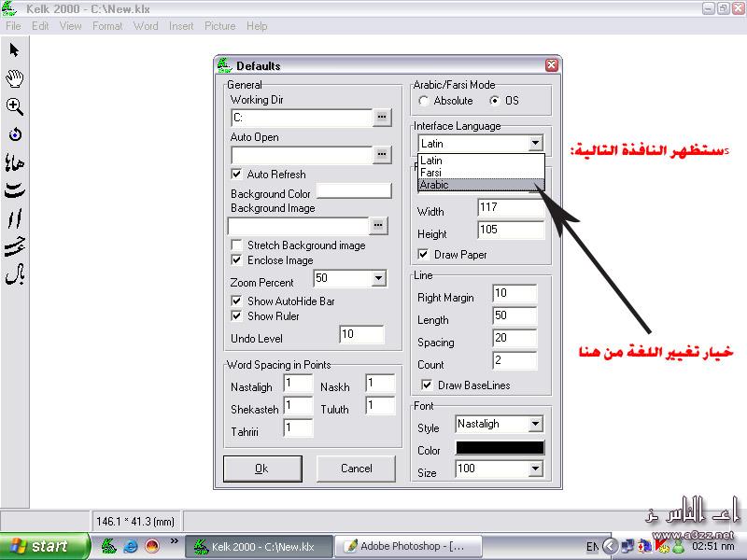The height and width of the screenshot is (560, 747).
Task: Click the Working Dir text field
Action: pyautogui.click(x=302, y=118)
